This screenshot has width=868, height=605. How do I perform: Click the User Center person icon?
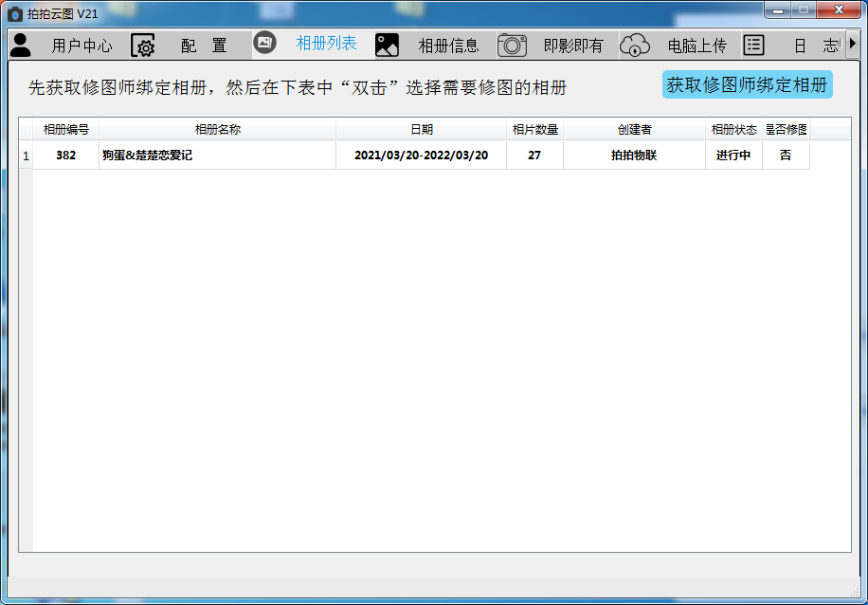click(20, 45)
